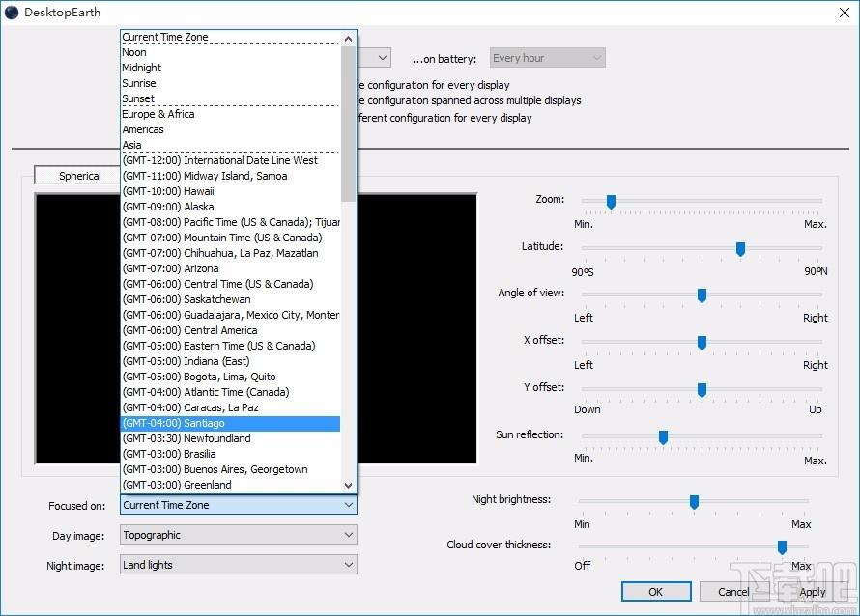Select (GMT-05:00) Eastern Time (US & Canada)

[230, 346]
